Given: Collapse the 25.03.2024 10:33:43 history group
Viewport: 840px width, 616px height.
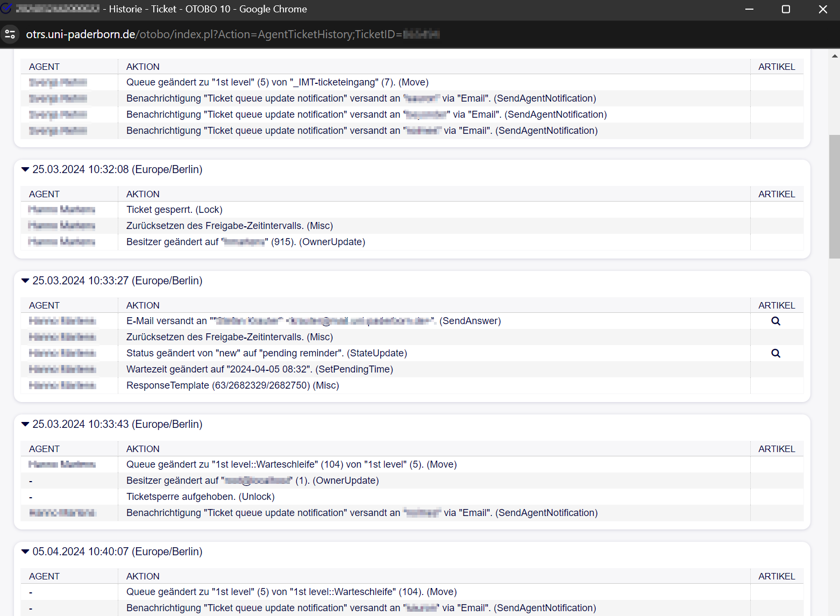Looking at the screenshot, I should pyautogui.click(x=25, y=424).
